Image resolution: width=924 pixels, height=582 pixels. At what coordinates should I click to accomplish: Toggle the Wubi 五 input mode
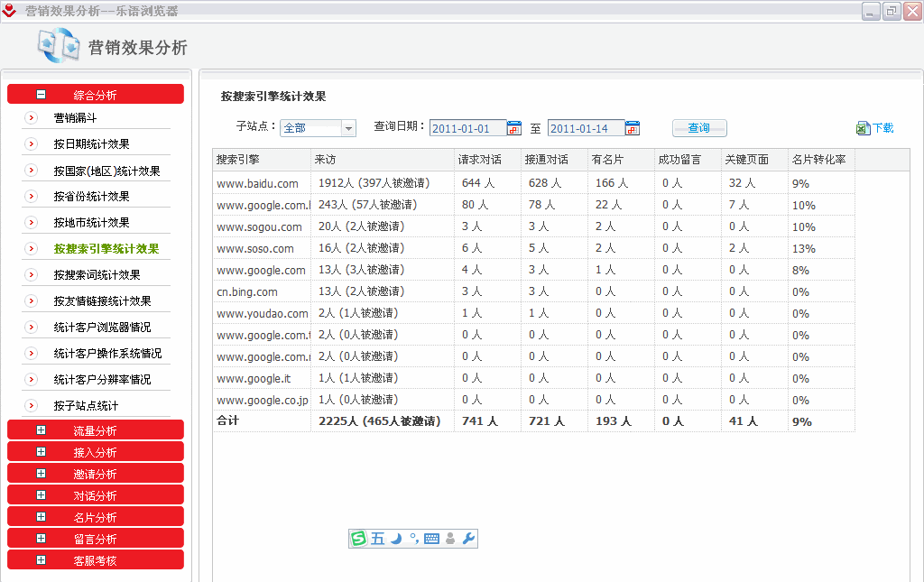378,539
